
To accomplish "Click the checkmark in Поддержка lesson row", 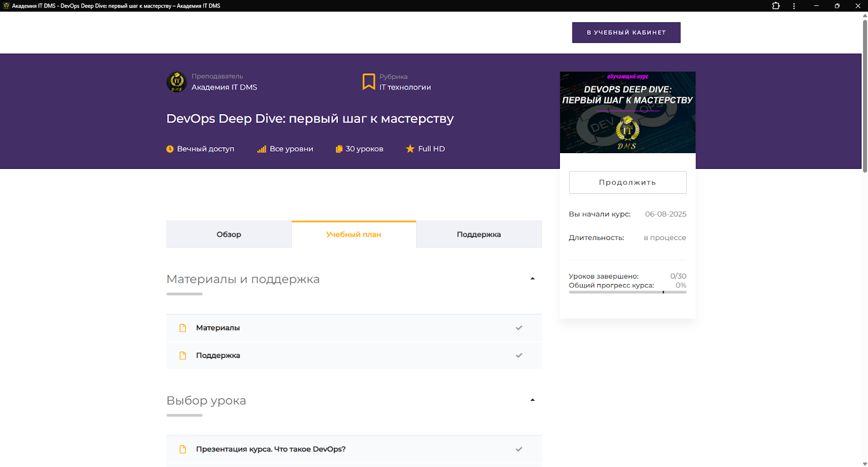I will pyautogui.click(x=519, y=356).
